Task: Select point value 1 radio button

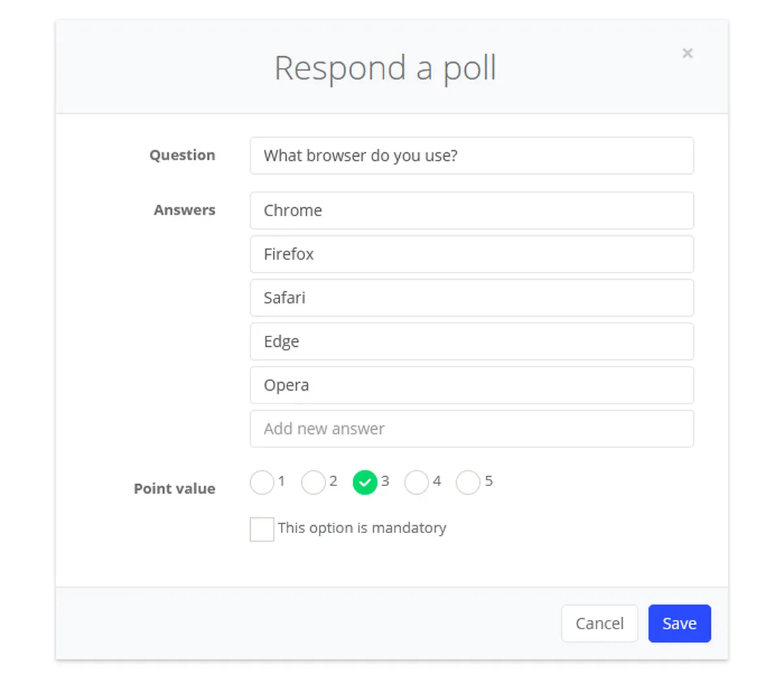Action: click(262, 483)
